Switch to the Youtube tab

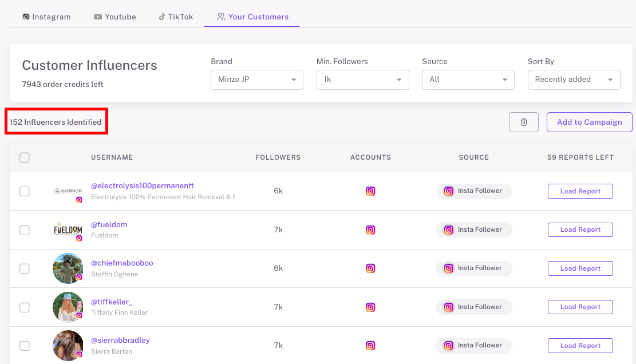(114, 17)
